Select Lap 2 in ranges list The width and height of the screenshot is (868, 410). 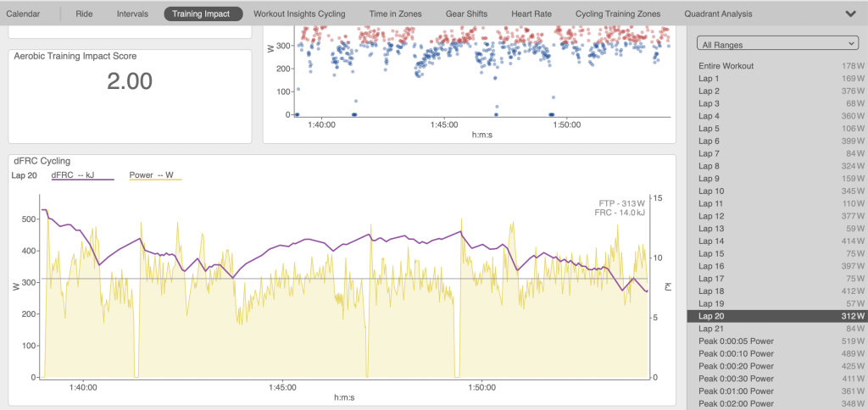coord(777,91)
